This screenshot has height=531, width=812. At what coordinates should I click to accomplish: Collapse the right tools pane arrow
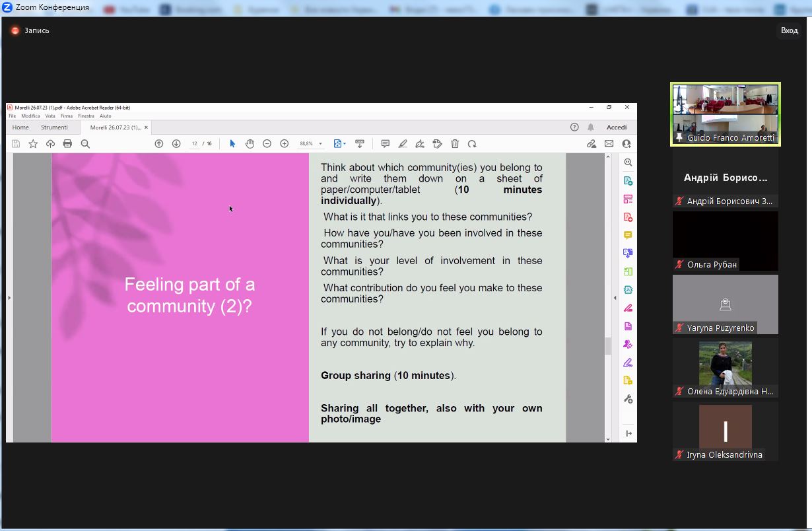point(615,298)
